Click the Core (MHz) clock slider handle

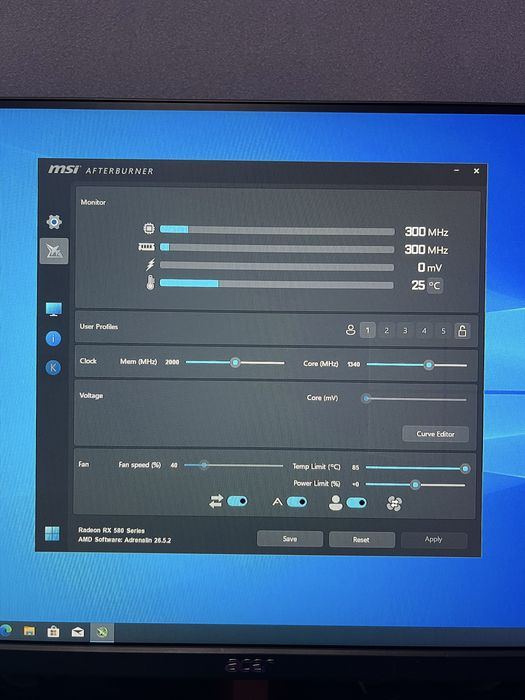[429, 365]
